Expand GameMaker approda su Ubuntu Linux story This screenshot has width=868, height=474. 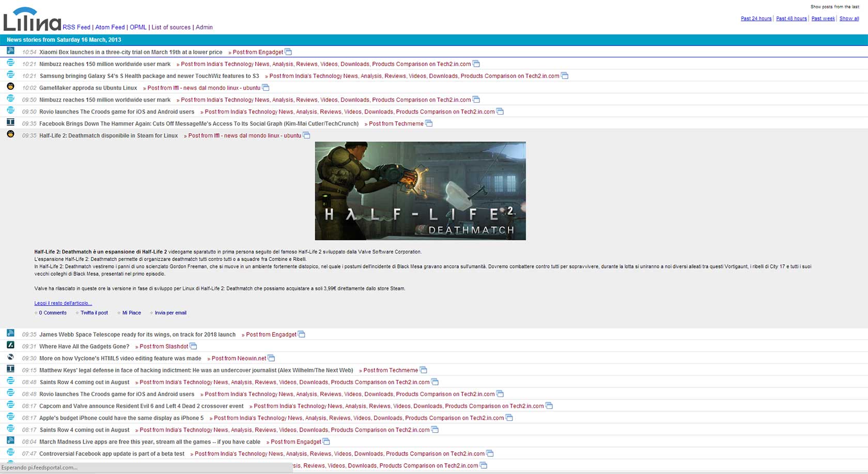(x=88, y=88)
